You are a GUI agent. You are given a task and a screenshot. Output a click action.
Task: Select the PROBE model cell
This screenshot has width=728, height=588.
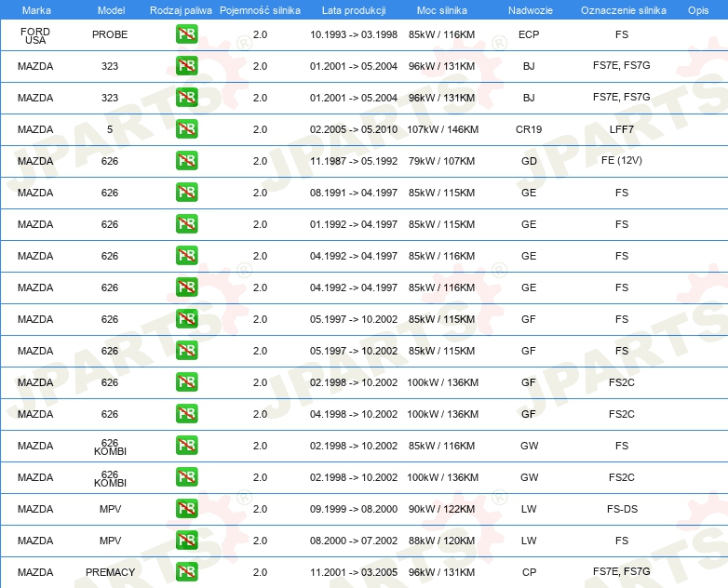tap(110, 34)
